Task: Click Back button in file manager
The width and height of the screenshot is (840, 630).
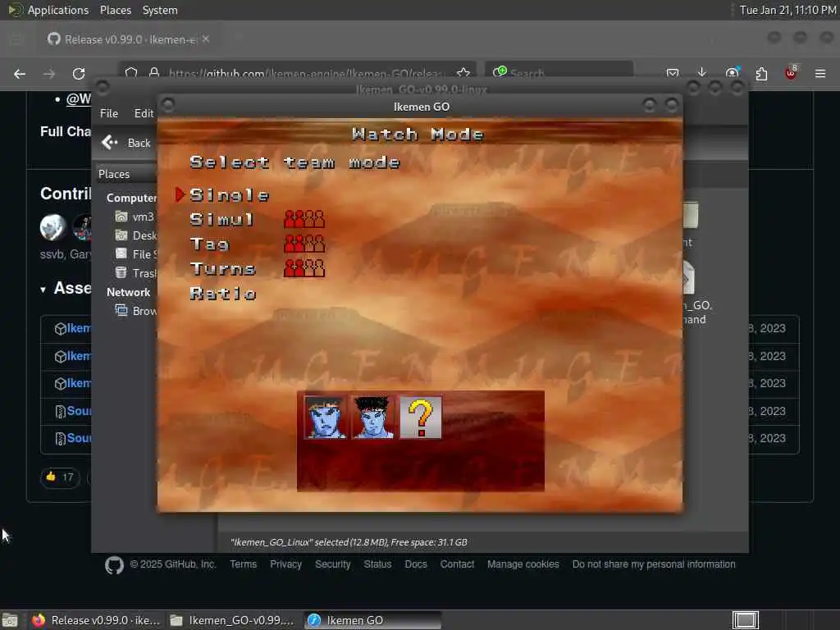Action: point(126,143)
